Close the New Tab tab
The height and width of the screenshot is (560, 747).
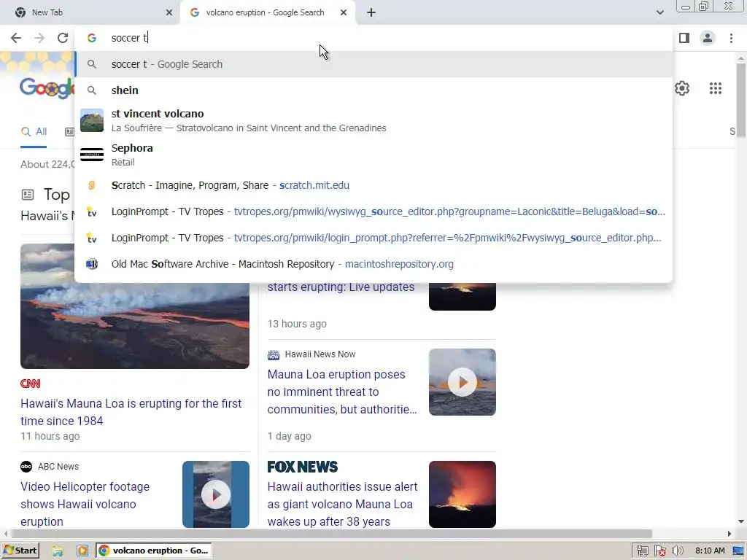[x=169, y=12]
